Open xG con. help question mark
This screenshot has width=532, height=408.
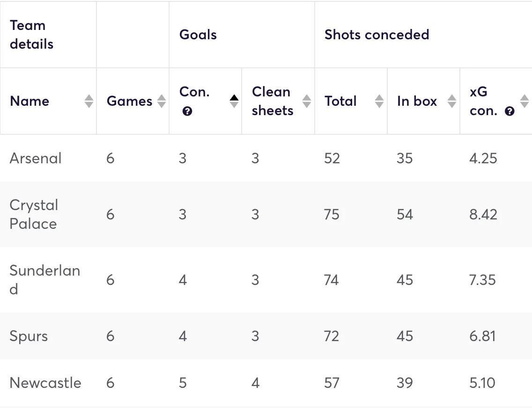[510, 111]
